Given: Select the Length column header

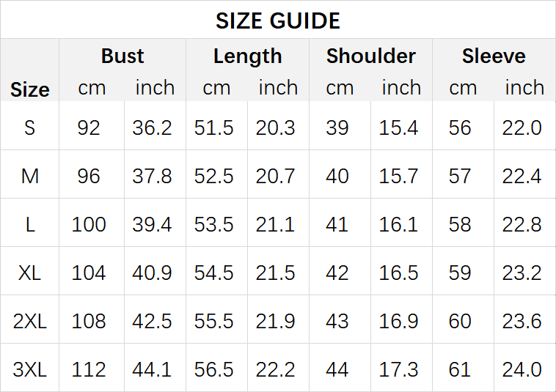Looking at the screenshot, I should [x=247, y=56].
